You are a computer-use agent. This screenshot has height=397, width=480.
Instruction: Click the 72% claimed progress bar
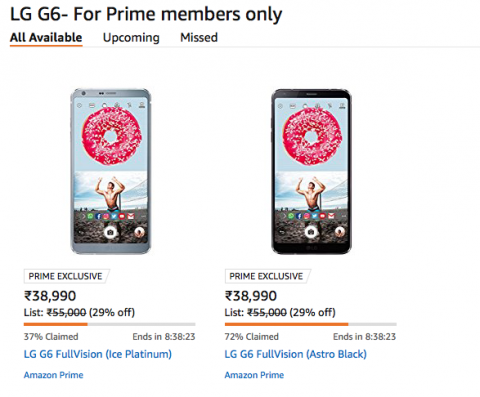click(x=310, y=324)
